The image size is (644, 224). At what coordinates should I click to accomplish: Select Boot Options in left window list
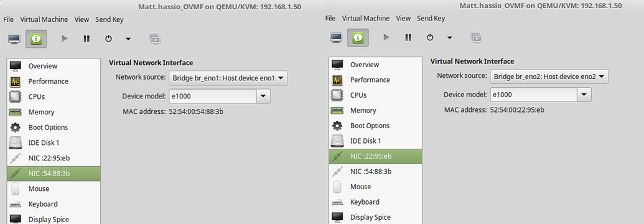54,128
